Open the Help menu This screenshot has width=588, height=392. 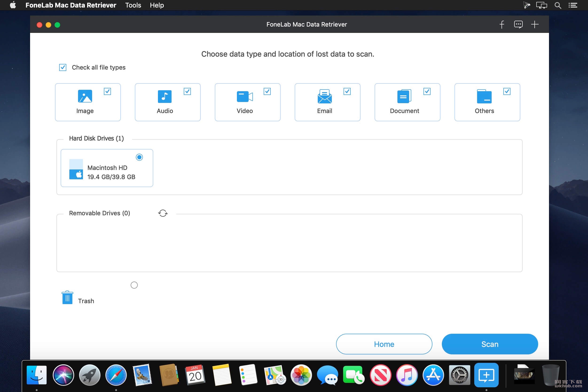point(157,5)
